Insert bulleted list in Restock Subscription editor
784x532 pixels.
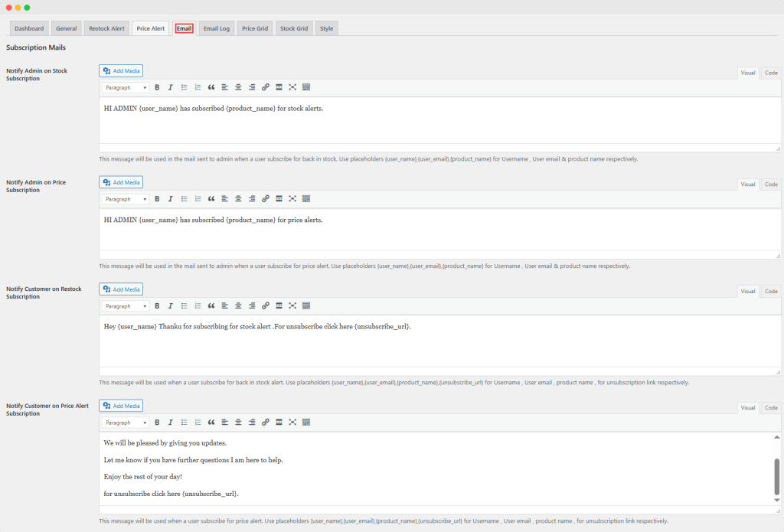point(185,306)
